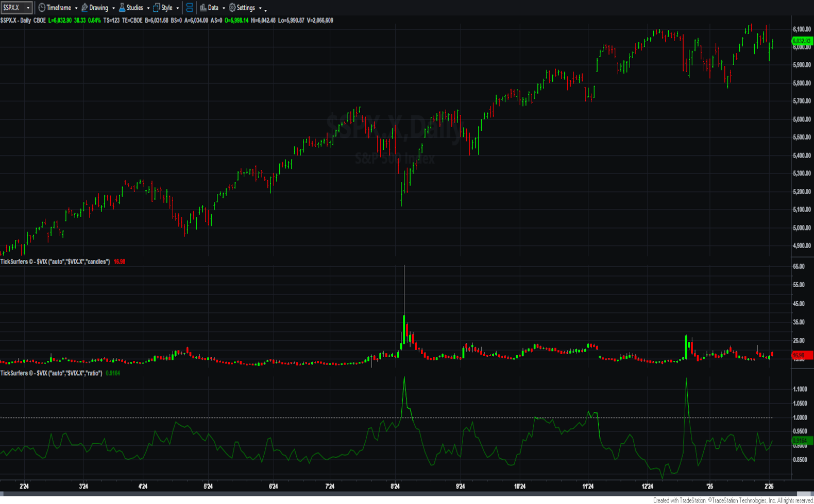814x504 pixels.
Task: Click the "8'24" date axis label
Action: (x=395, y=486)
